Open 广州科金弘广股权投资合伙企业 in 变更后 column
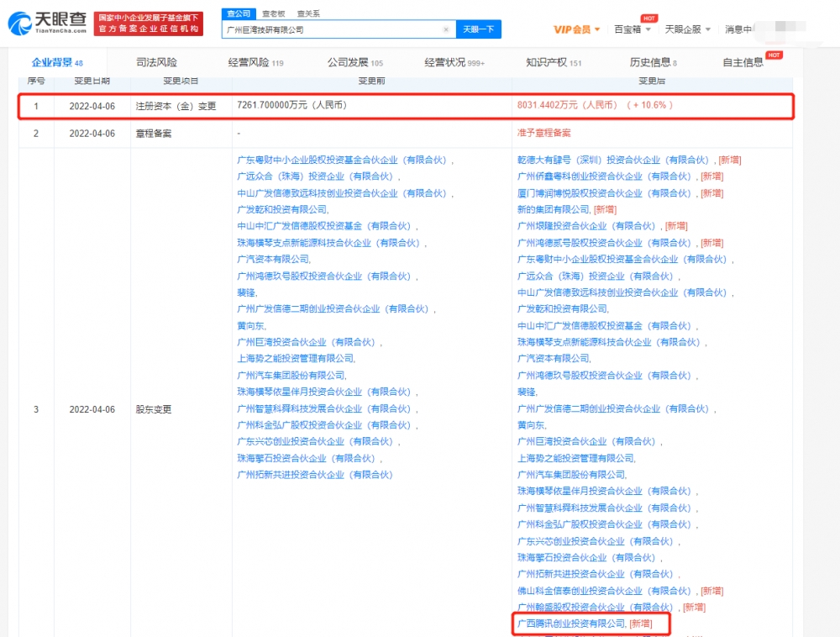This screenshot has width=840, height=637. pyautogui.click(x=606, y=524)
